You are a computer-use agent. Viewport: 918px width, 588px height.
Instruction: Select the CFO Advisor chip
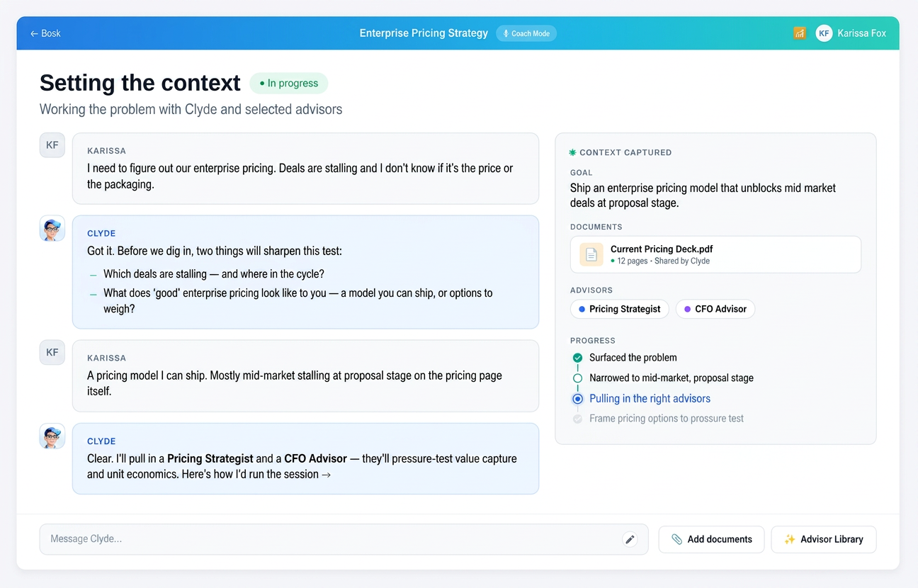(715, 309)
